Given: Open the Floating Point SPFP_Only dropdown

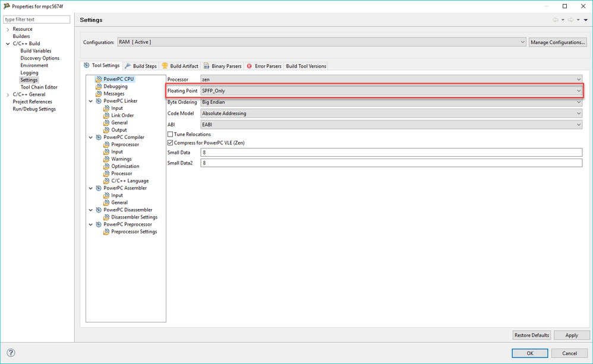Looking at the screenshot, I should [391, 91].
